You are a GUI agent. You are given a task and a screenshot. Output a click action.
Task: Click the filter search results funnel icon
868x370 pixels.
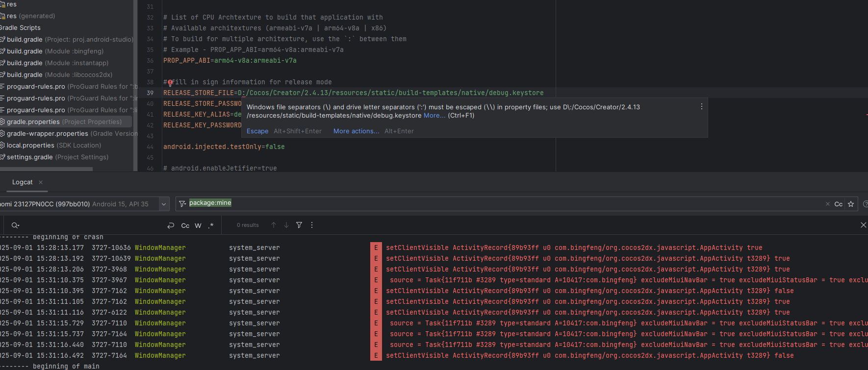pyautogui.click(x=299, y=225)
